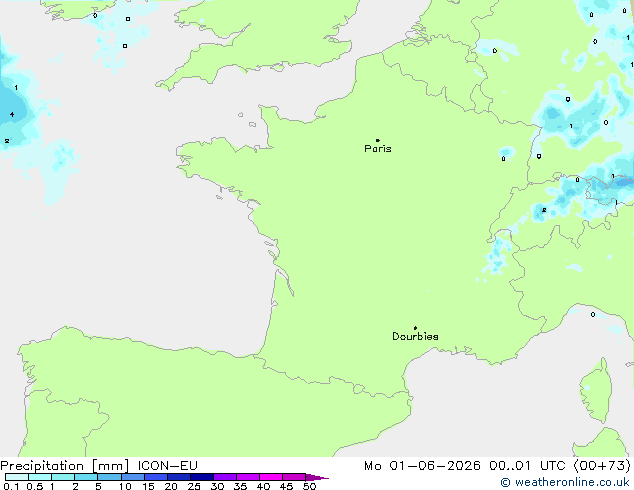
Task: Click the 'Precipitation [mm]' legend title
Action: (x=65, y=466)
